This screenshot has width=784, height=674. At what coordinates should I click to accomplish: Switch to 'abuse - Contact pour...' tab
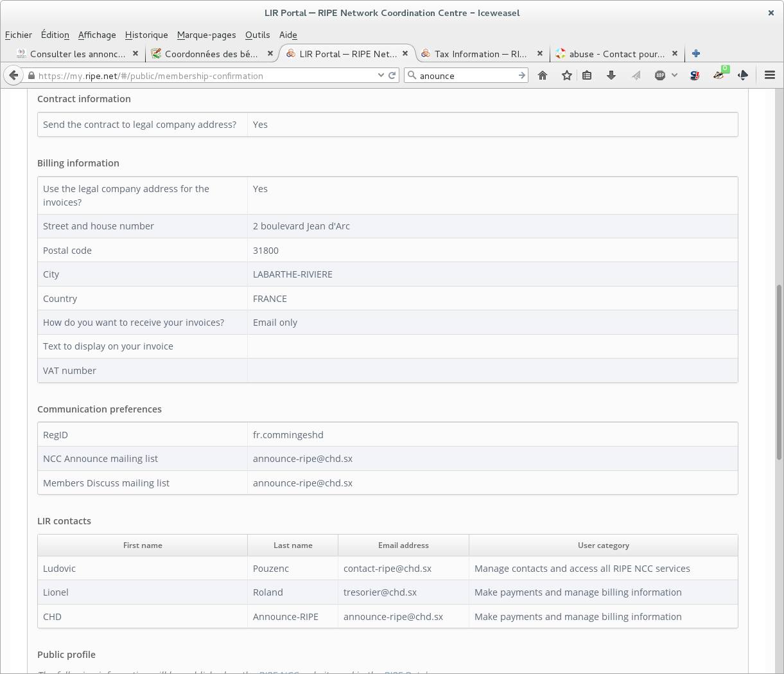click(617, 54)
